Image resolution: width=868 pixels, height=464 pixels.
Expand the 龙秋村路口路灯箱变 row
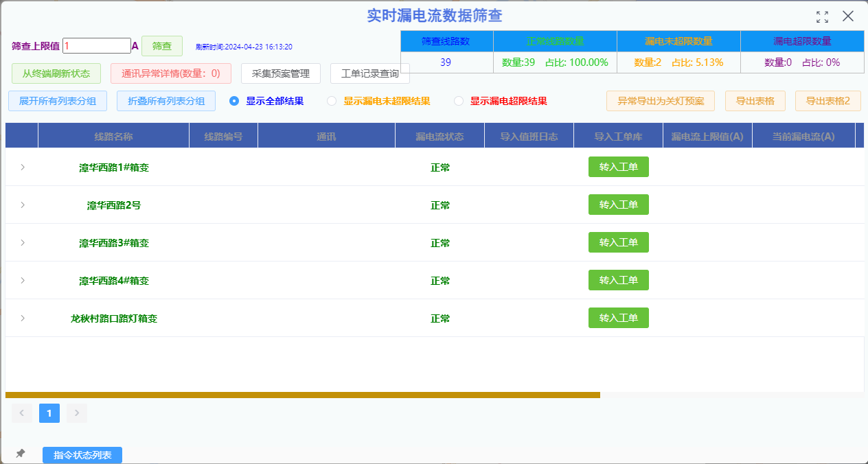[x=23, y=318]
